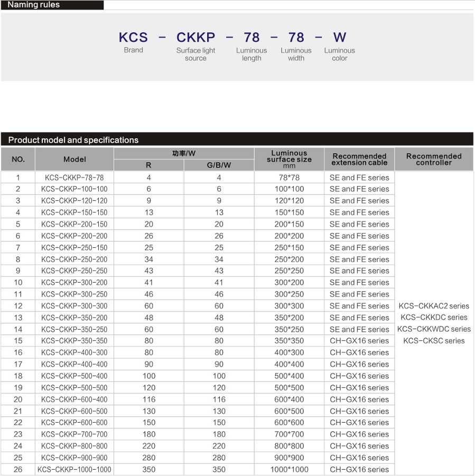The width and height of the screenshot is (475, 476).
Task: Select the model cell 'KCS-CKKP-600-400'
Action: coord(74,399)
